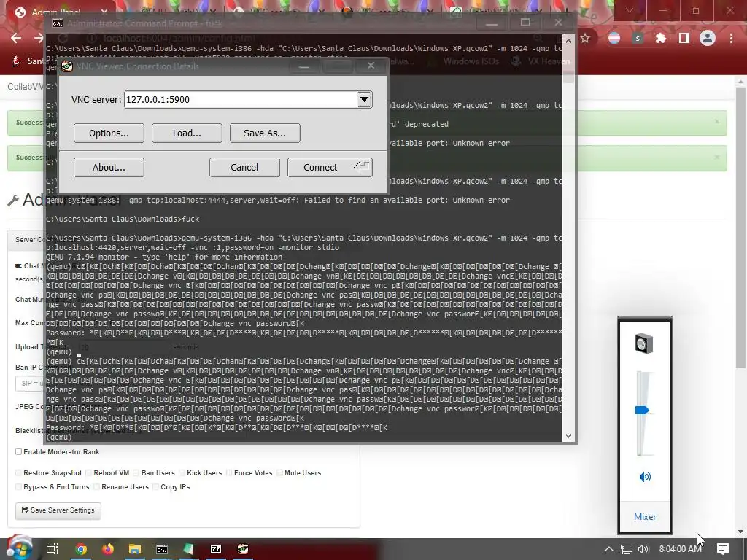Click Command Prompt scrollbar down arrow
The image size is (747, 560).
pyautogui.click(x=568, y=436)
